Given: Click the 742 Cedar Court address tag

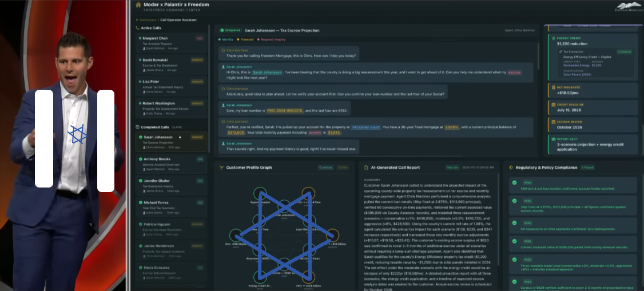Looking at the screenshot, I should [x=365, y=127].
